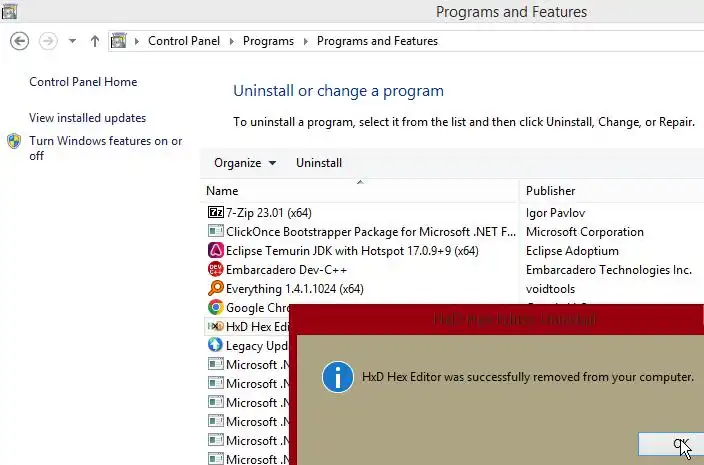Expand the arrow after Programs breadcrumb

306,41
